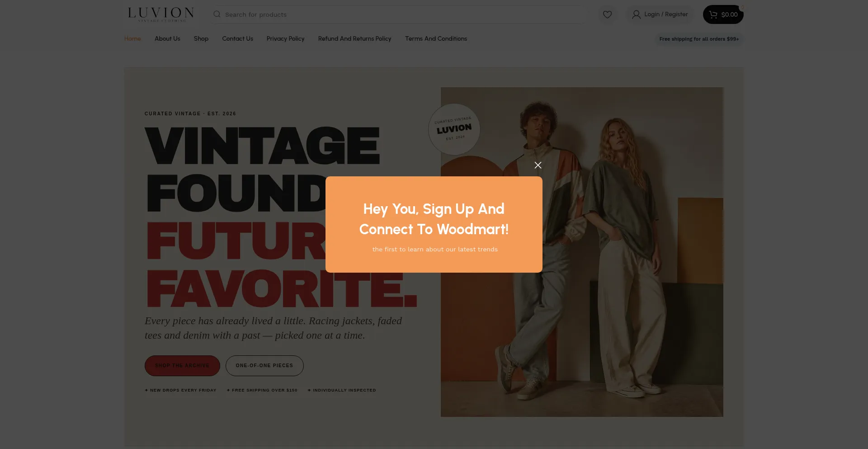Open the wishlist heart icon
868x449 pixels.
click(607, 14)
